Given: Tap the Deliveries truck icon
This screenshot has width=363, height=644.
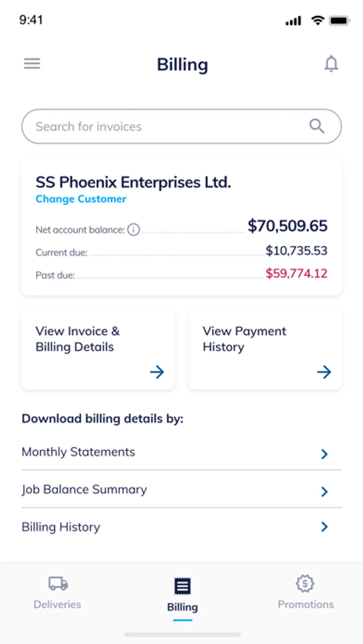Looking at the screenshot, I should (58, 584).
